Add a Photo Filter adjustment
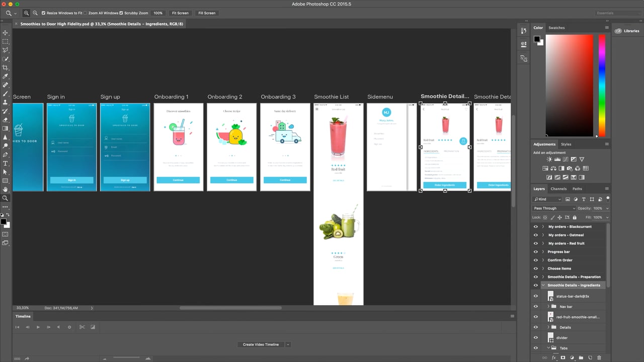 [570, 168]
